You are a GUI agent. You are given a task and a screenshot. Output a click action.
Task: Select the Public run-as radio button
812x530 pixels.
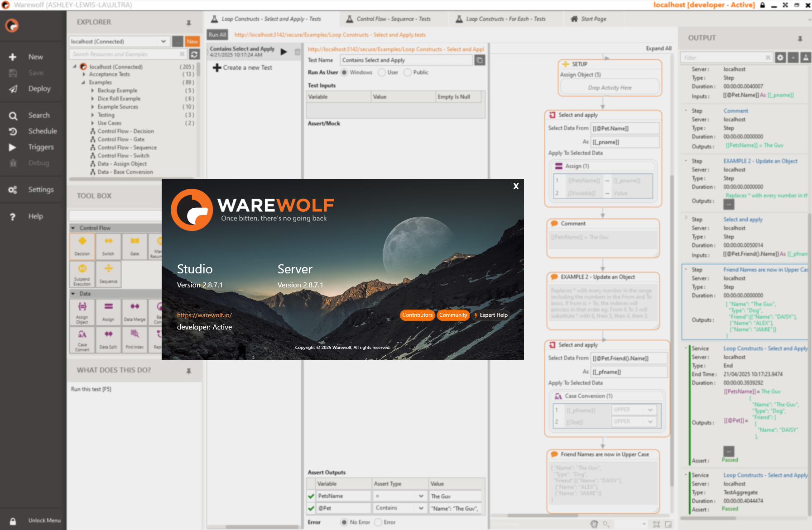(x=408, y=72)
